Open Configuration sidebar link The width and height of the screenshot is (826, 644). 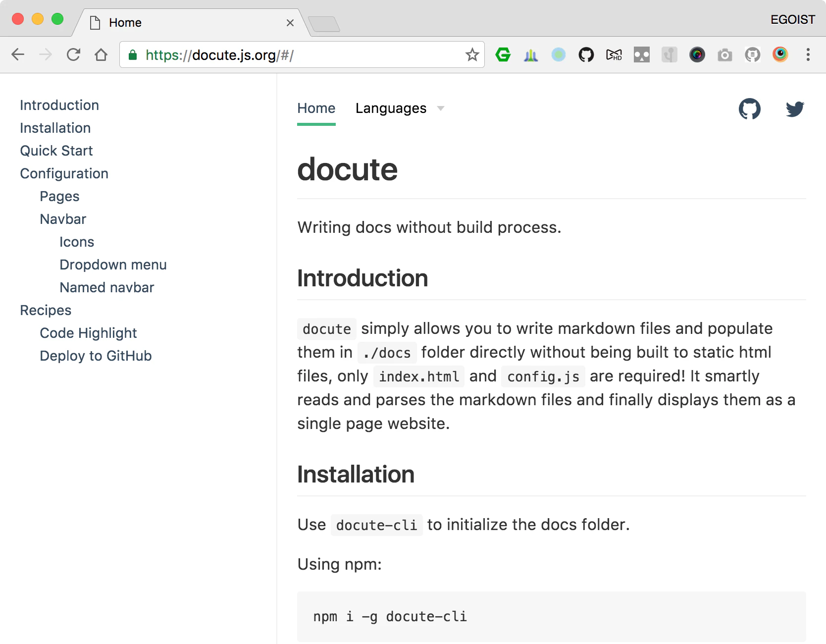tap(64, 173)
